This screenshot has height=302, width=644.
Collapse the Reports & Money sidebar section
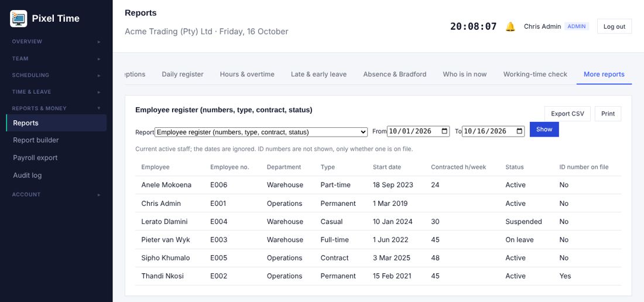coord(56,108)
